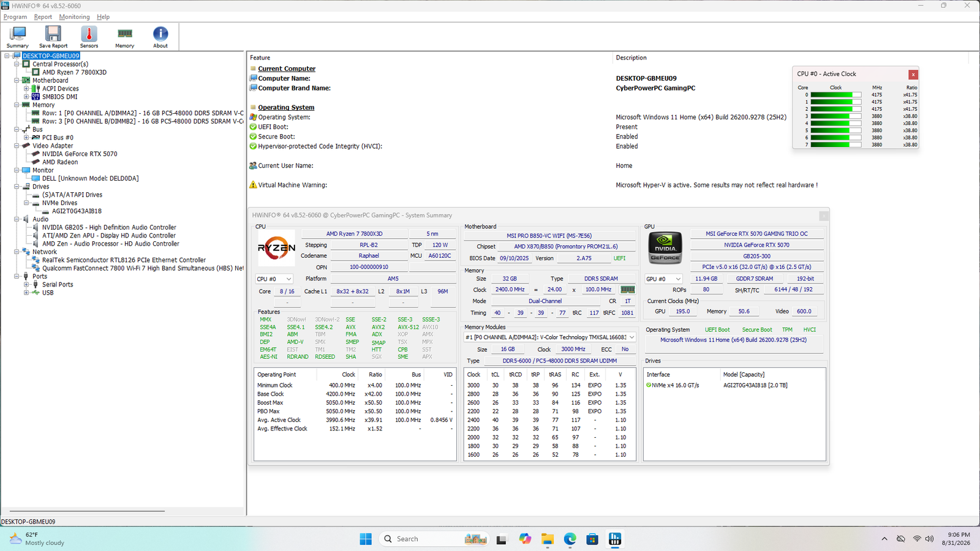Screen dimensions: 980x551
Task: Open Microsoft Store from the taskbar
Action: pyautogui.click(x=592, y=539)
